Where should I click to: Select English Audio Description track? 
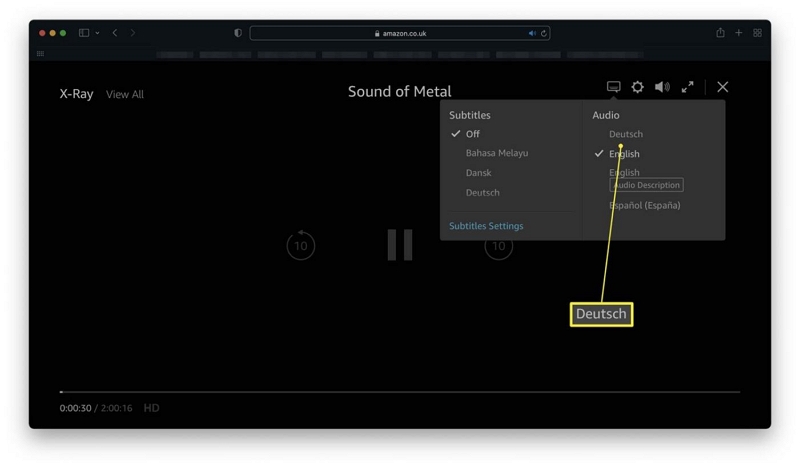tap(646, 179)
